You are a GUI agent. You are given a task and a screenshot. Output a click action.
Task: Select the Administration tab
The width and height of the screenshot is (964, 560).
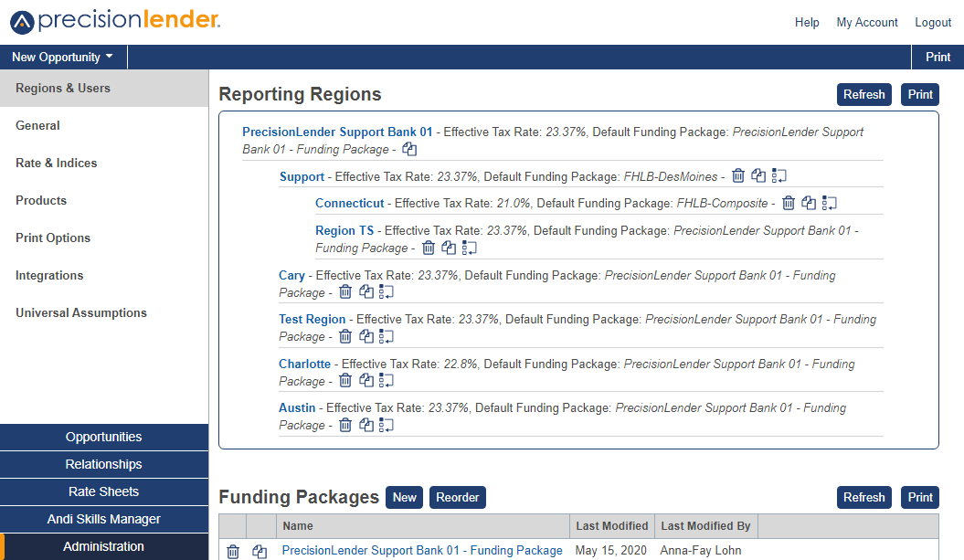point(104,546)
